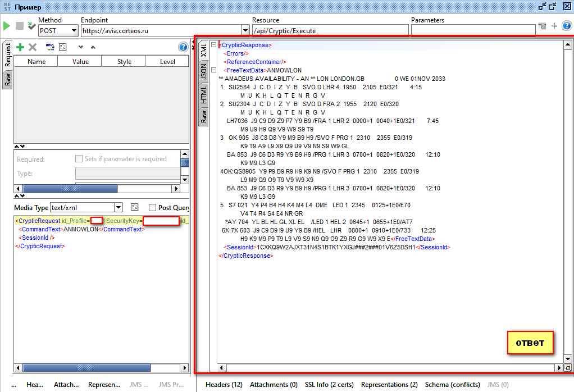Image resolution: width=574 pixels, height=392 pixels.
Task: Click the update parameters from URL icon
Action: click(x=49, y=47)
